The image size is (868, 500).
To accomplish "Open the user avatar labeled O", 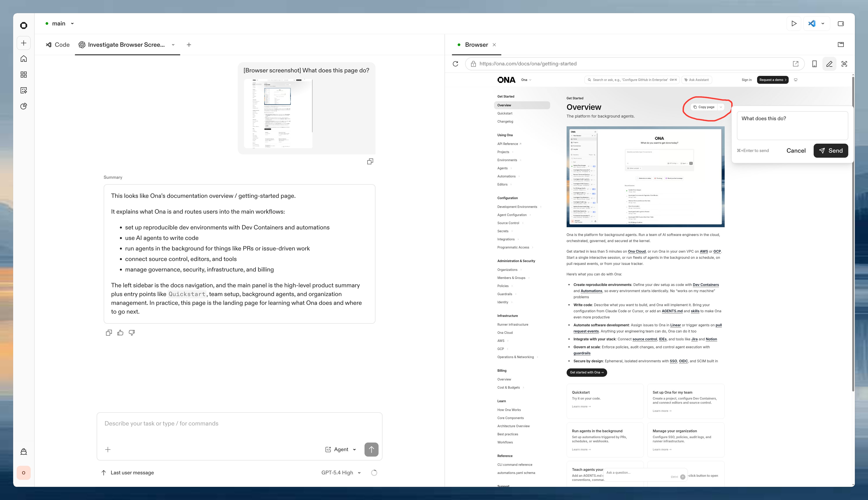I will (x=24, y=473).
